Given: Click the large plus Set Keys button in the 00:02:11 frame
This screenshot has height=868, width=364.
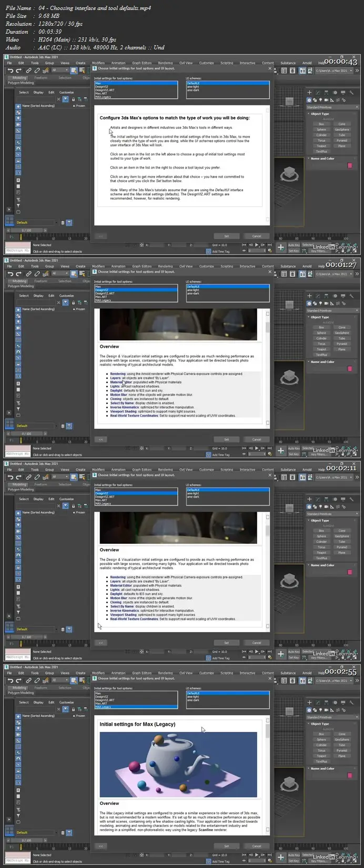Looking at the screenshot, I should [x=281, y=654].
